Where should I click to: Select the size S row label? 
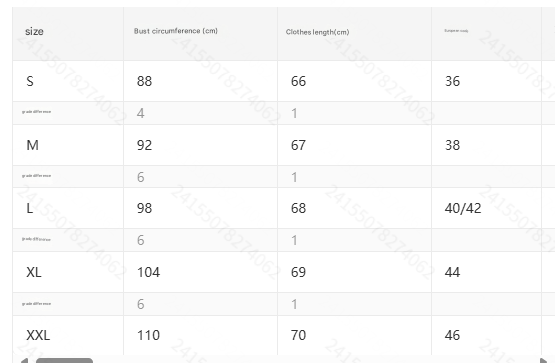click(30, 81)
